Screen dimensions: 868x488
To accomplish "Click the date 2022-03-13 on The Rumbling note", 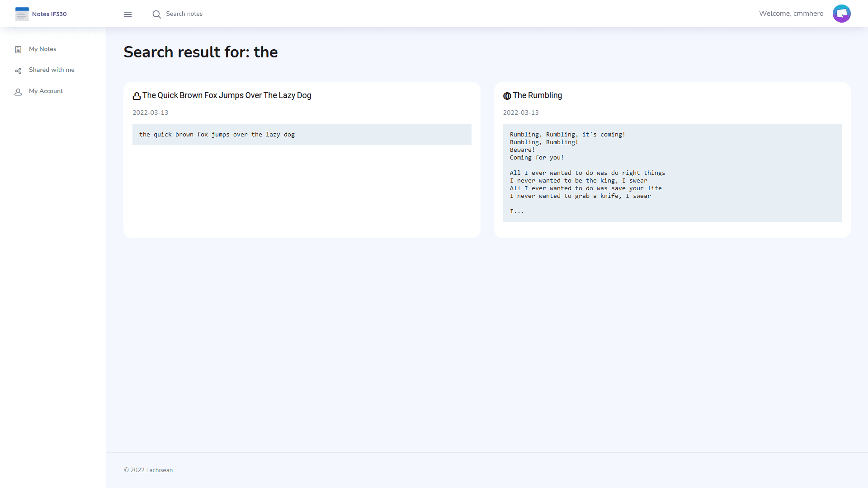I will tap(521, 113).
